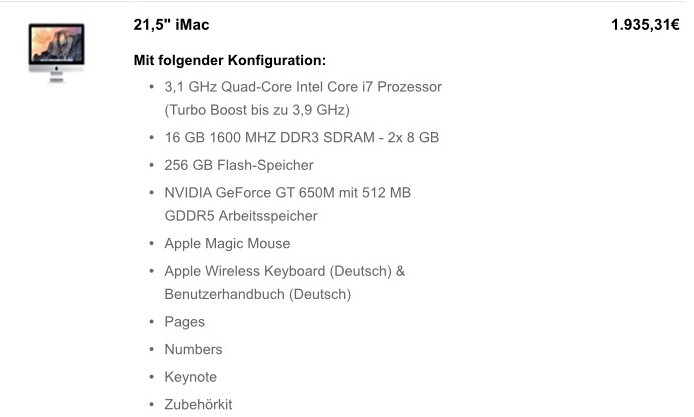The height and width of the screenshot is (417, 694).
Task: Click the Turbo Boost bis zu 3,9 GHz text
Action: 257,110
